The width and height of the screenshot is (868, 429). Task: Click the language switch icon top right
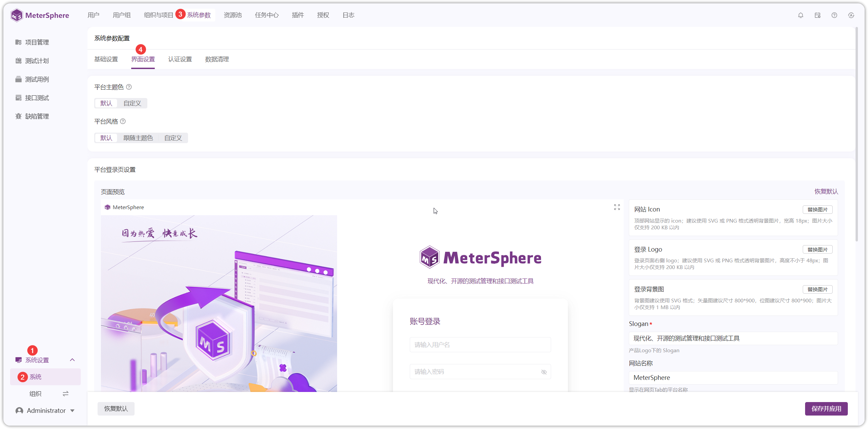[x=851, y=15]
